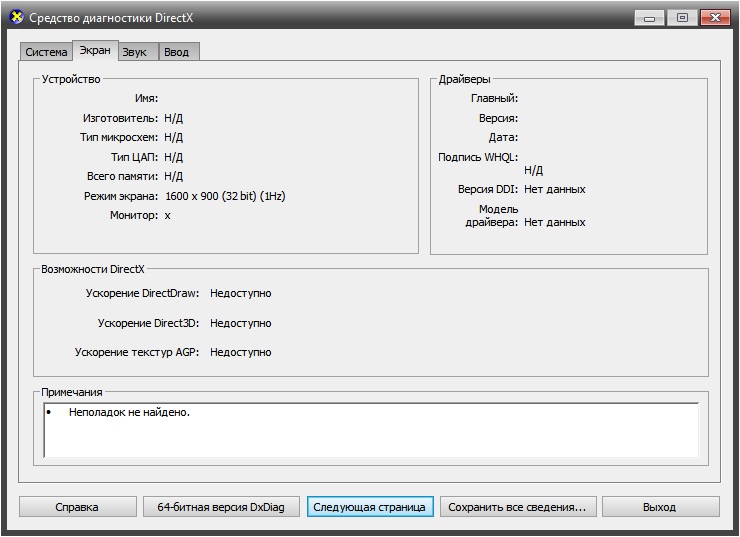This screenshot has height=537, width=740.
Task: Click Модель драйвера value Нет данных
Action: [555, 222]
